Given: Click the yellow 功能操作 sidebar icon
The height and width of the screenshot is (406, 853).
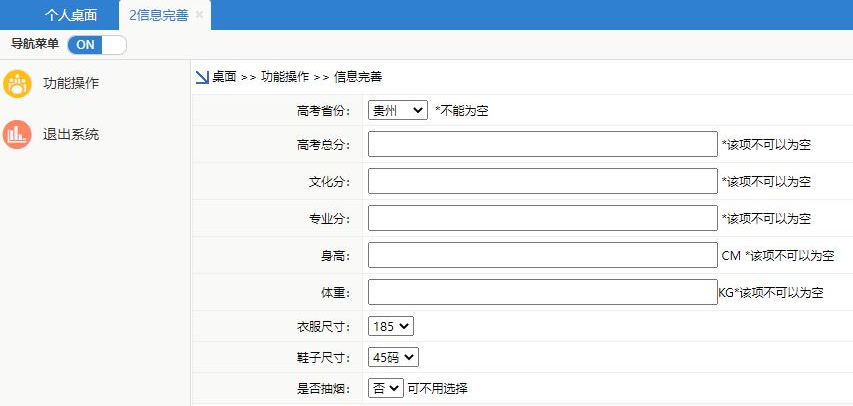Looking at the screenshot, I should (x=17, y=84).
